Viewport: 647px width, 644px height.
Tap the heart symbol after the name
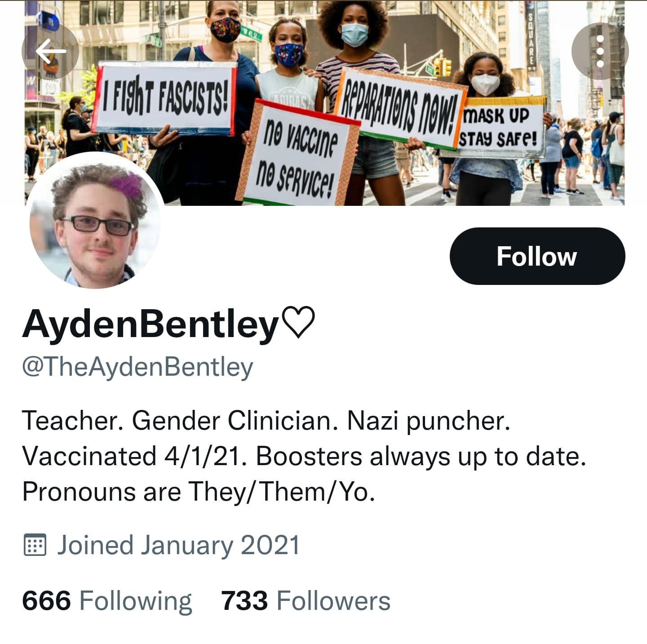coord(297,323)
